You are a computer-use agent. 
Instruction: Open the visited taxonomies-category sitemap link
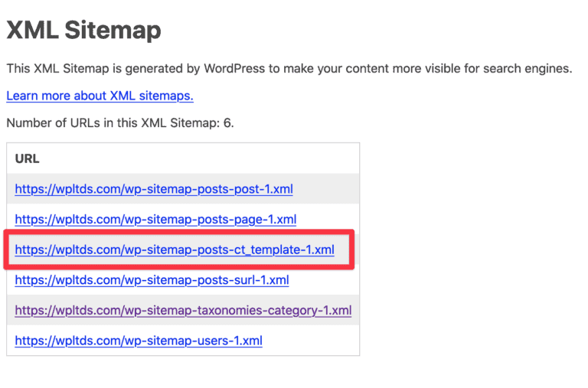point(183,311)
